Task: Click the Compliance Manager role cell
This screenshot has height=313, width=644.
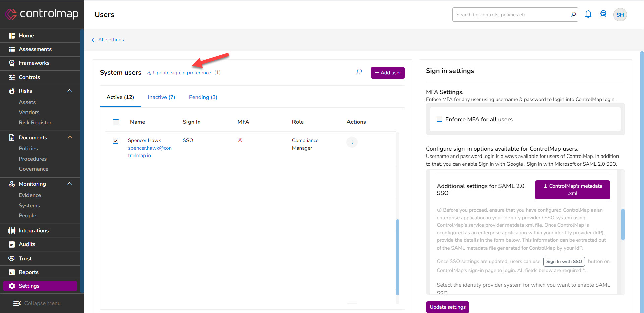Action: click(x=305, y=144)
